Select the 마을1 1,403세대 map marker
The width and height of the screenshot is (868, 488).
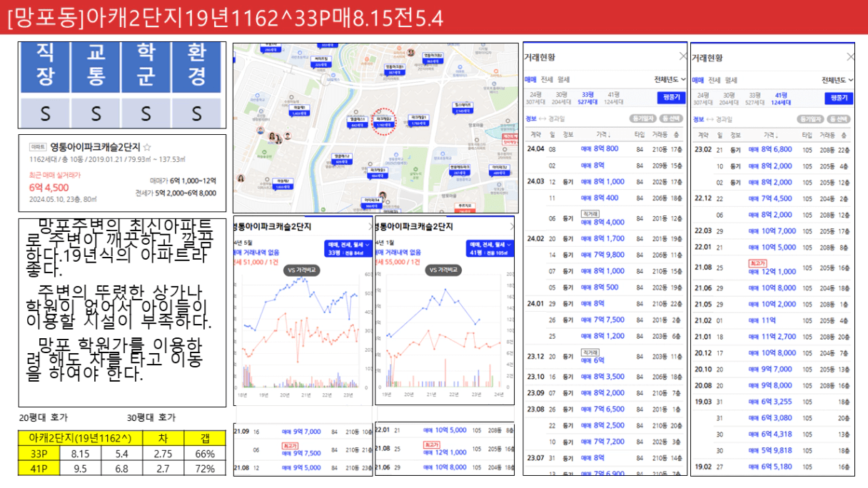click(298, 111)
